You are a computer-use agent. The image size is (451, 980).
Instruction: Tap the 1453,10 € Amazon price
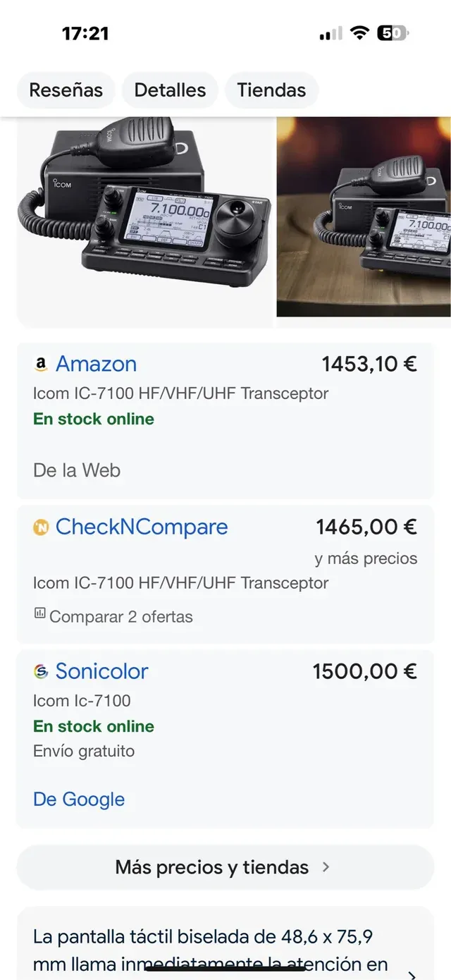pos(369,364)
